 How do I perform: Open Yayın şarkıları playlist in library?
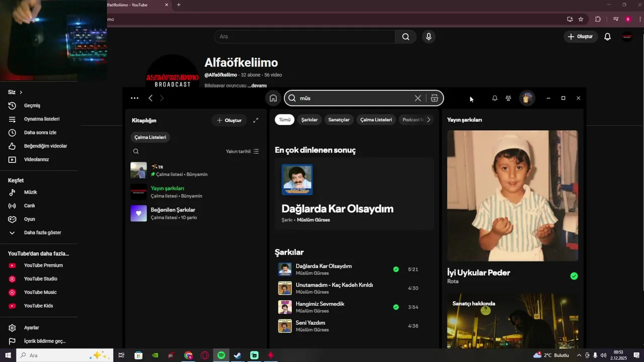click(195, 192)
